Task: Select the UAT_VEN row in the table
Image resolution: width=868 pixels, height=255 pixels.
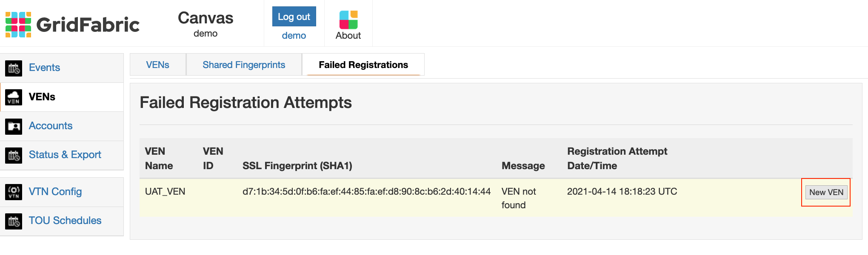Action: click(x=165, y=191)
